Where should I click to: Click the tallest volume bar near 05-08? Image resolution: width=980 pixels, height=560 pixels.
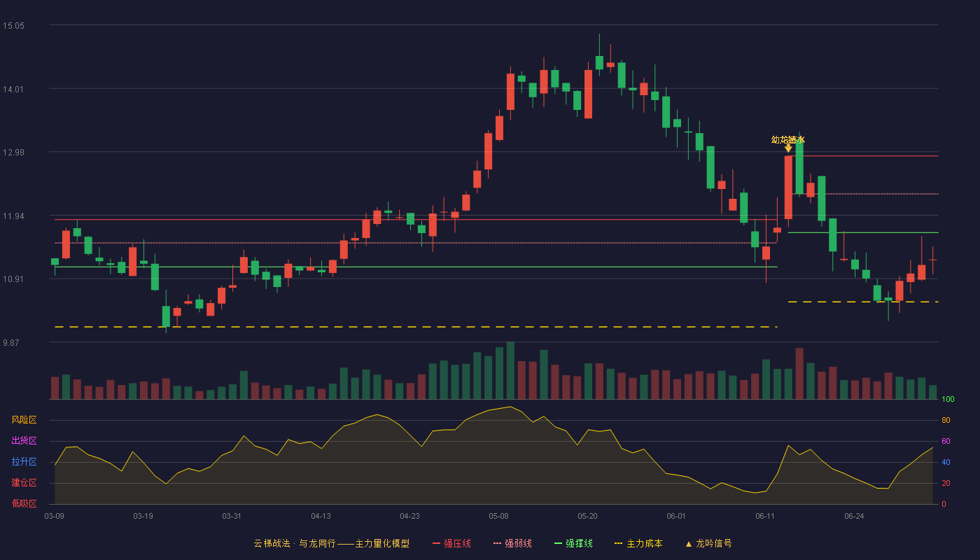[x=510, y=370]
